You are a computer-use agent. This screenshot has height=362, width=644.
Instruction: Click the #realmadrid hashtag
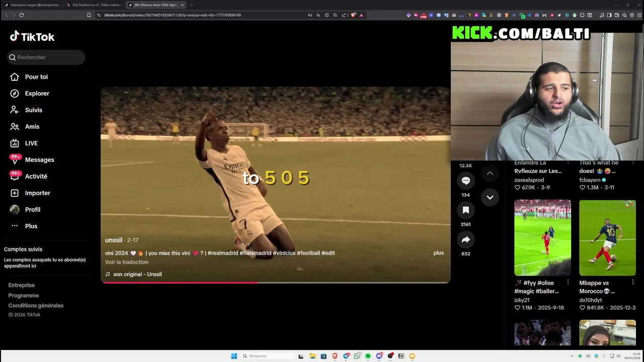(223, 253)
